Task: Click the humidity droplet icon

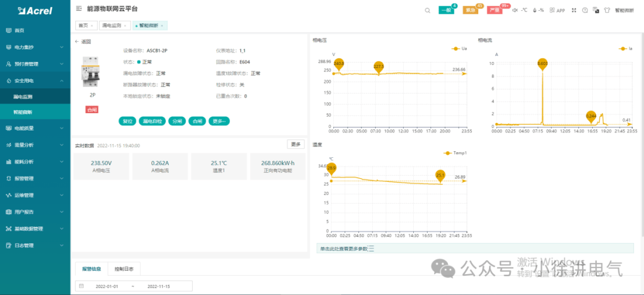Action: coord(534,10)
